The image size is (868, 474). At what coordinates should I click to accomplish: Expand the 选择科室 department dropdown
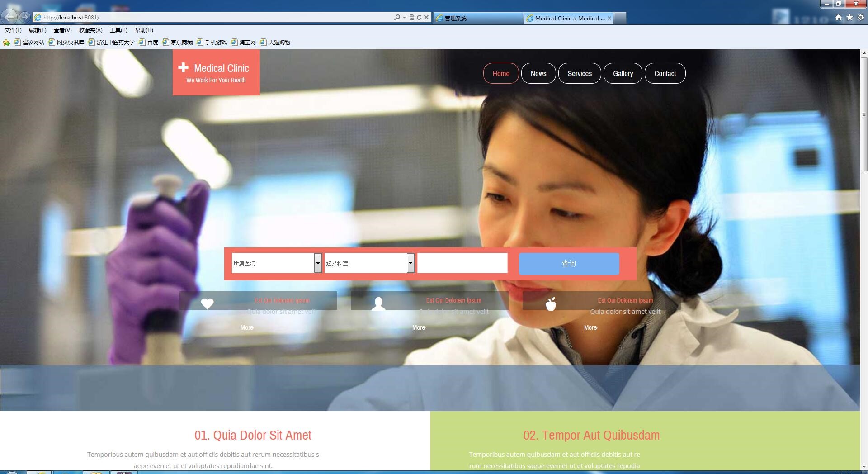(x=410, y=263)
